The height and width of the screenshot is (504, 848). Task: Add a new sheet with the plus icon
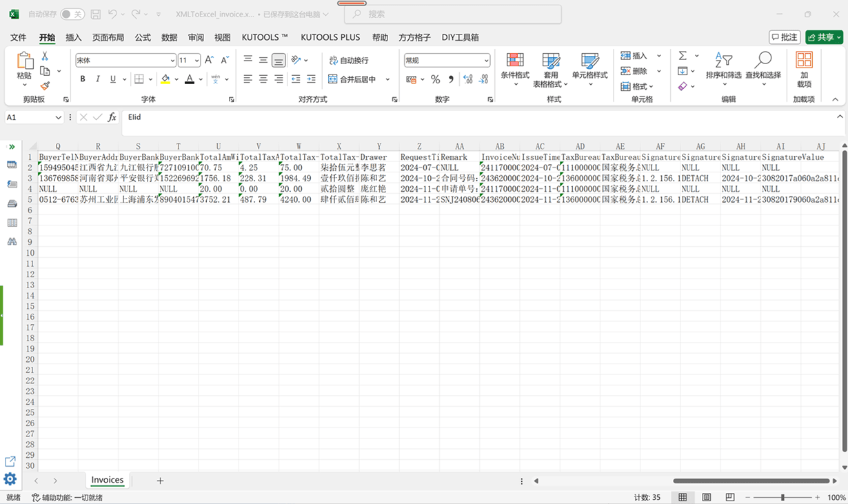pyautogui.click(x=160, y=481)
